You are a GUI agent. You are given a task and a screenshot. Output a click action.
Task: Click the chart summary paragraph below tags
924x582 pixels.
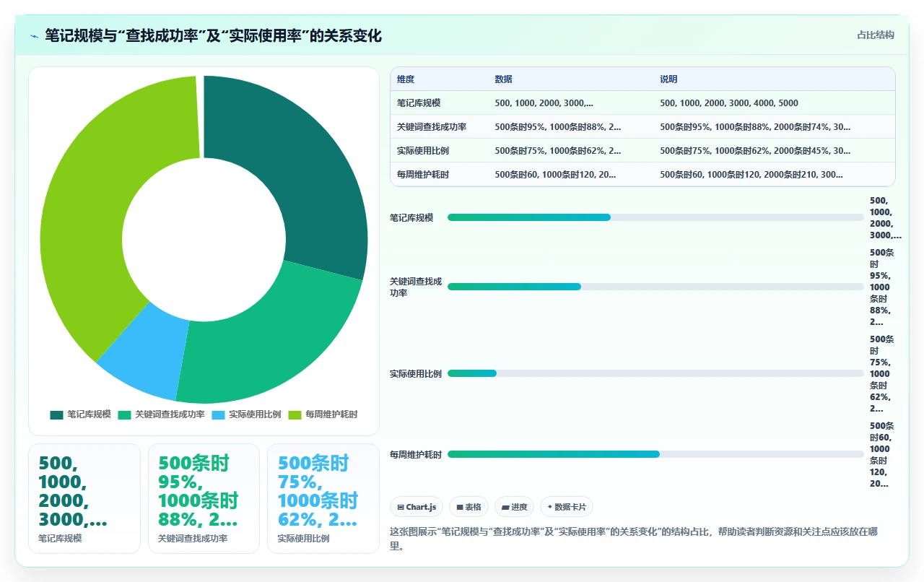(634, 539)
